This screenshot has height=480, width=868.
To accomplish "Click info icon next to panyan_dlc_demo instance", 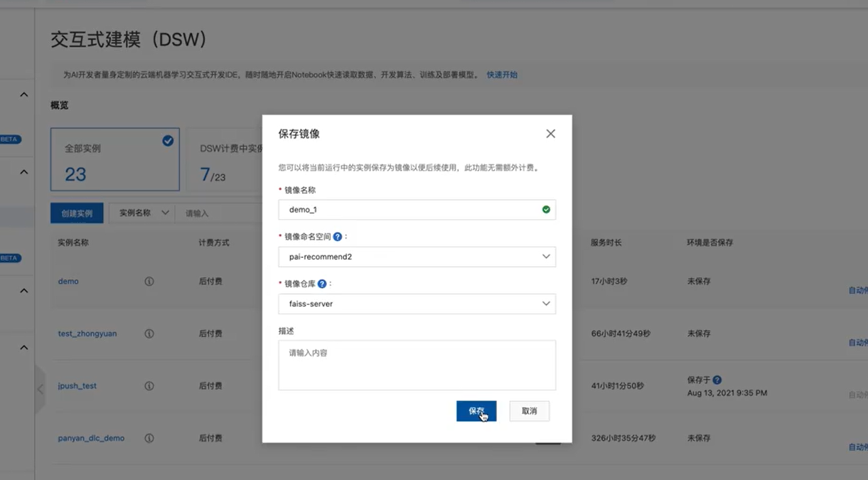I will pyautogui.click(x=149, y=438).
